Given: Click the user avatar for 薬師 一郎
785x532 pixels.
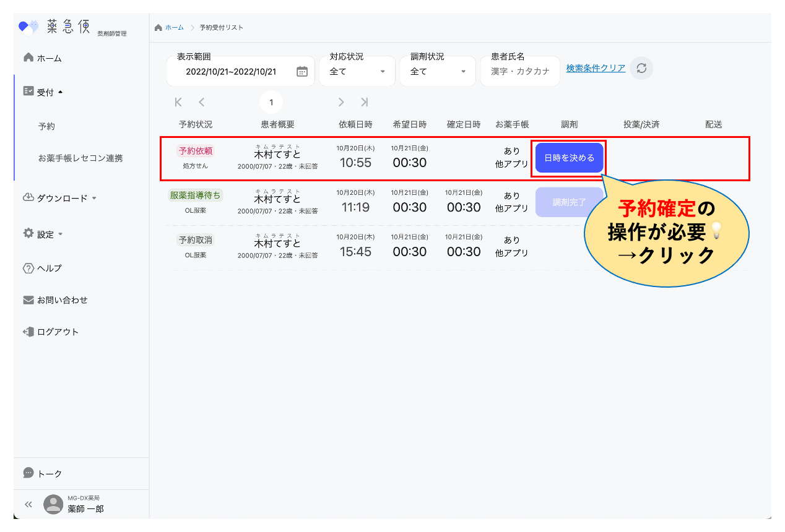Looking at the screenshot, I should [53, 504].
